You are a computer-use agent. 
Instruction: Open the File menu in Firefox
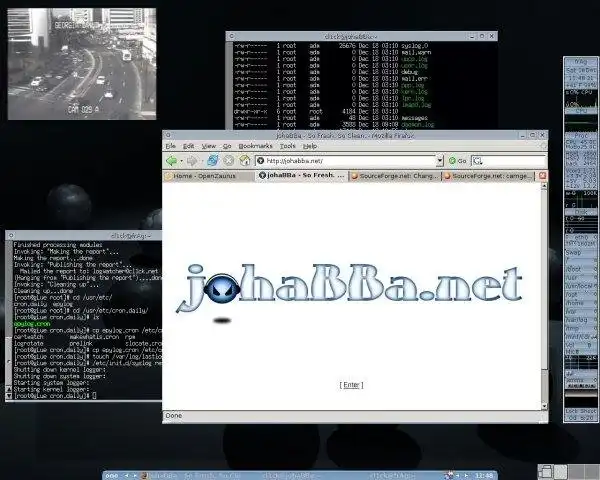171,146
